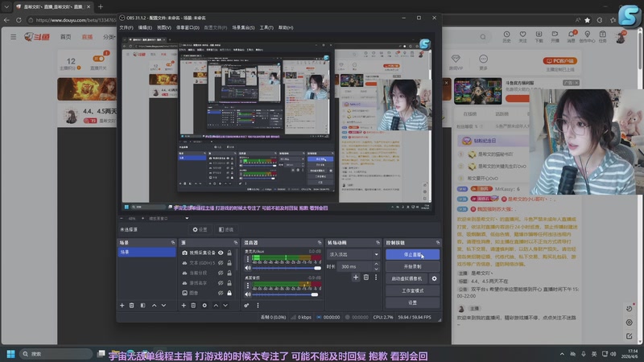
Task: Open 桌面音频 channel options menu
Action: click(248, 286)
